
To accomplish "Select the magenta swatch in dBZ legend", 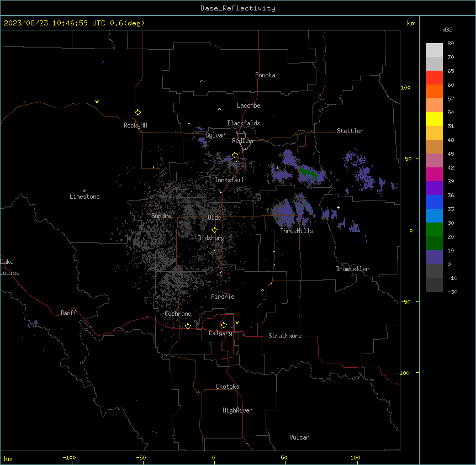I will point(434,174).
